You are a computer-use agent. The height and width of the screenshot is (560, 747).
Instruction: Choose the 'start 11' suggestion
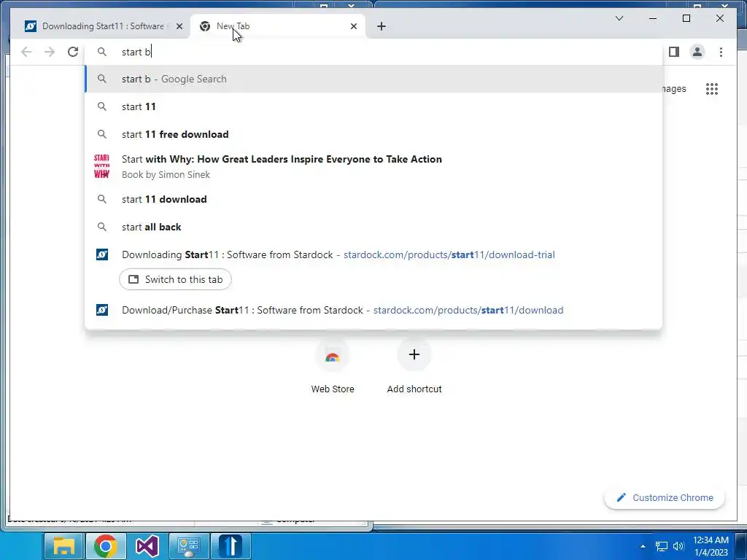373,106
